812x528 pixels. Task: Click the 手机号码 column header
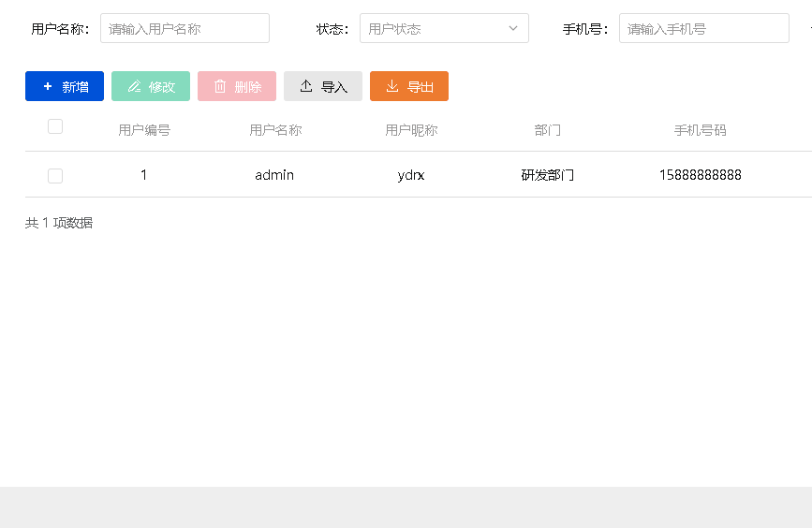click(x=701, y=130)
